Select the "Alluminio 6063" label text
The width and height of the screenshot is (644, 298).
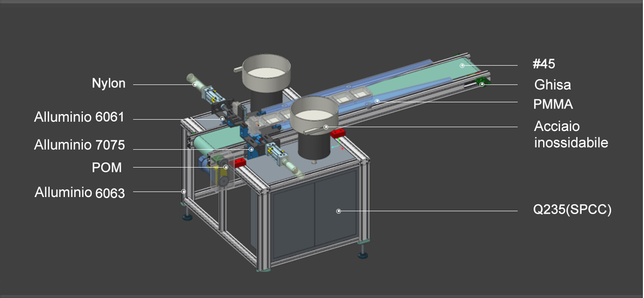tap(80, 193)
